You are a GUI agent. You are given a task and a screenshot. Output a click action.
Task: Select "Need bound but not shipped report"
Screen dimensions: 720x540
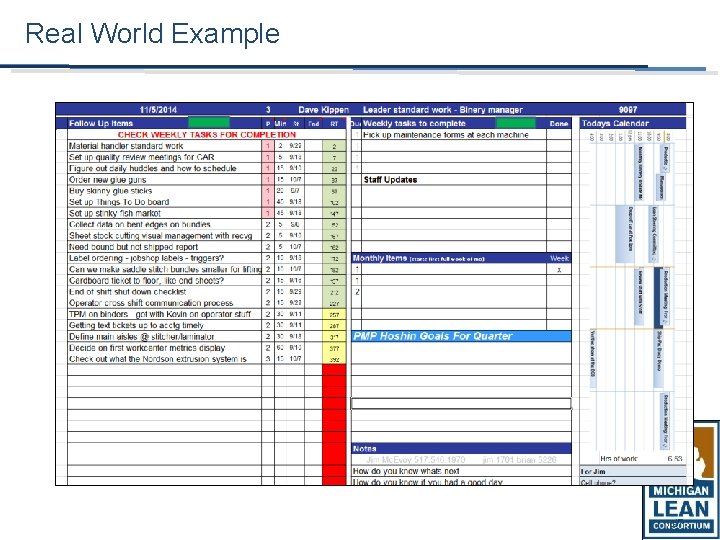pyautogui.click(x=133, y=247)
